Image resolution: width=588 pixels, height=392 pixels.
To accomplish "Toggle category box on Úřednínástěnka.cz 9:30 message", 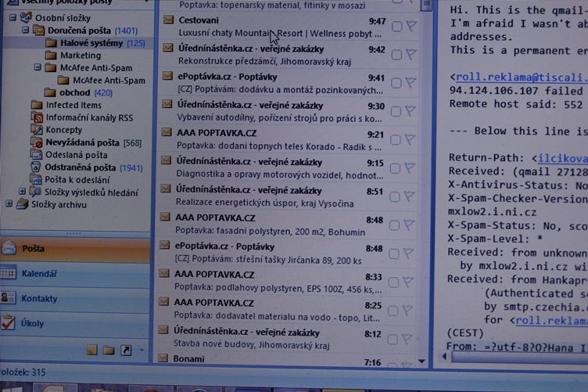I will tap(396, 111).
